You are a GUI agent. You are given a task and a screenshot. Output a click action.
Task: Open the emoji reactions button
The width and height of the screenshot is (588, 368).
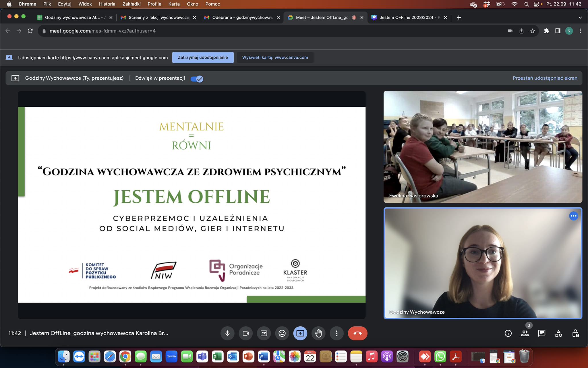282,333
